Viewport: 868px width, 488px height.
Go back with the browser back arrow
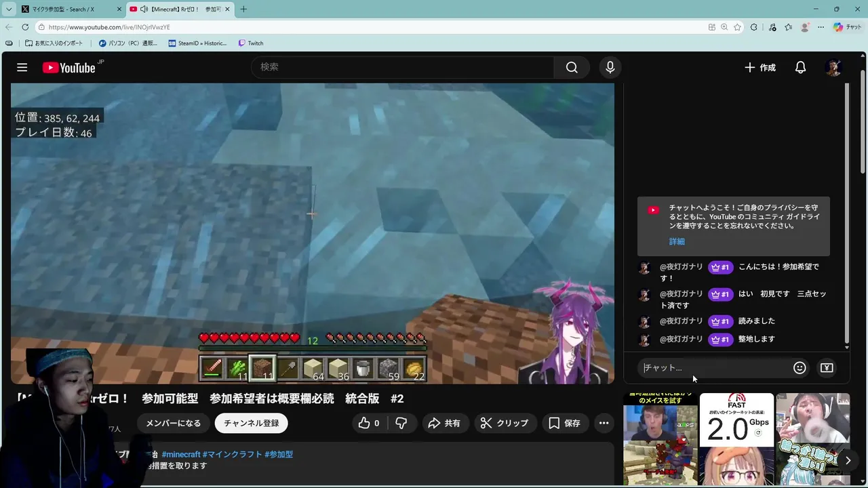9,27
